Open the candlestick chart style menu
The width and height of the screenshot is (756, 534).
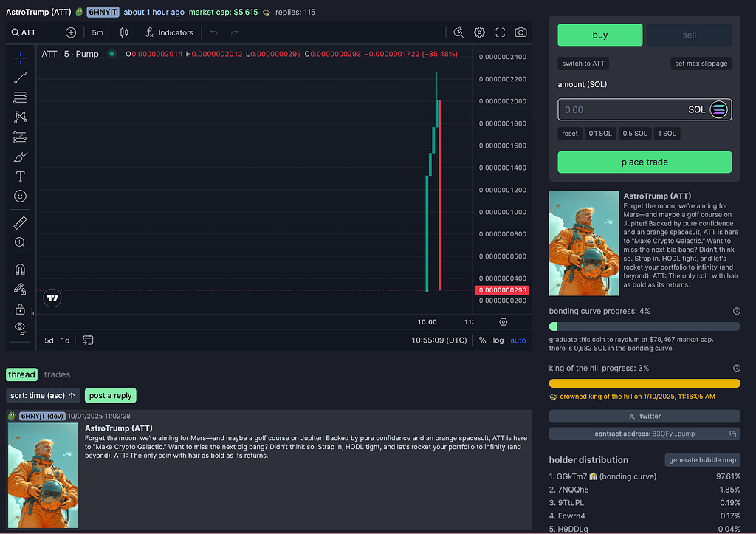coord(124,32)
